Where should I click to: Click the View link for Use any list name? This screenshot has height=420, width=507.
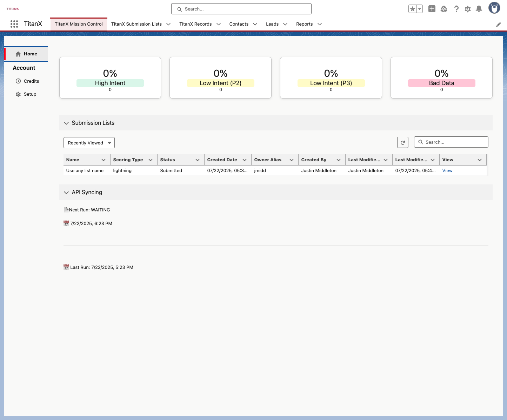coord(447,171)
